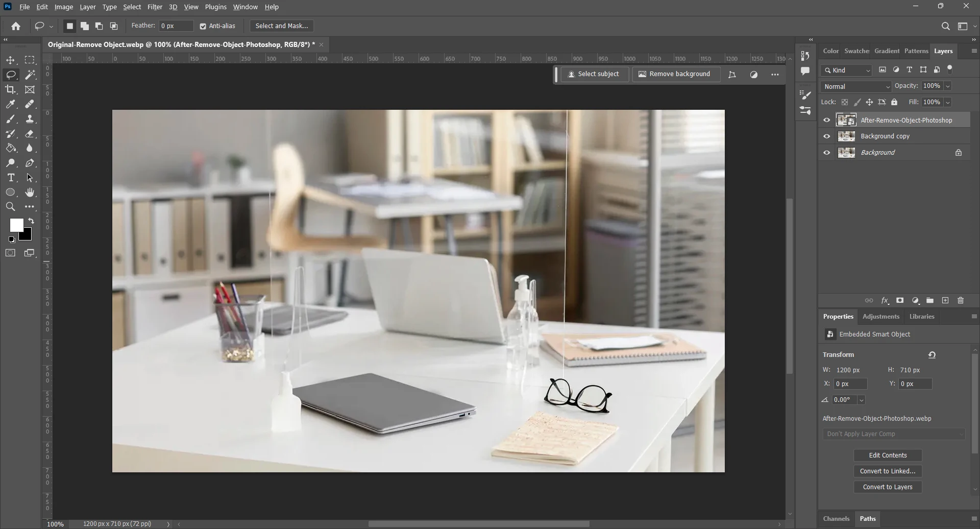Enable the Anti-alias checkbox
This screenshot has width=980, height=529.
[204, 26]
